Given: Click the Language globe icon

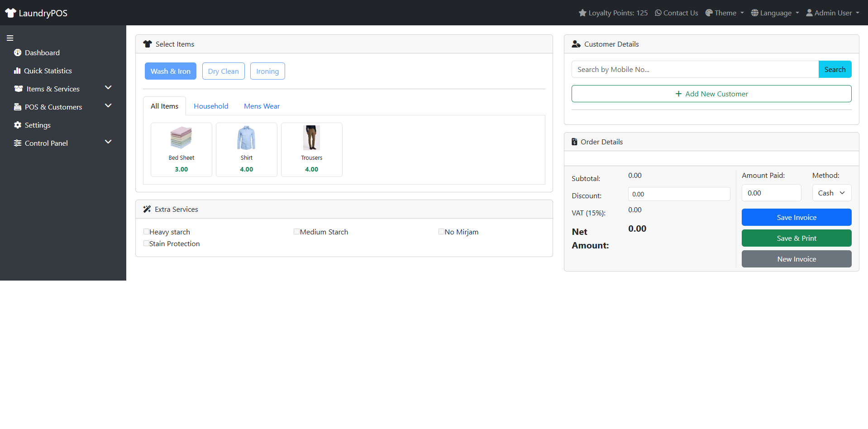Looking at the screenshot, I should pos(754,13).
